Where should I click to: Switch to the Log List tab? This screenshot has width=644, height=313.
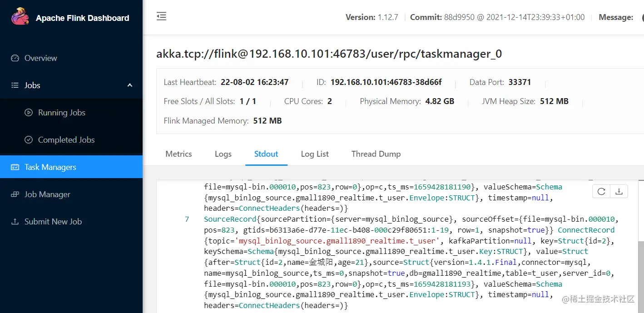click(315, 154)
